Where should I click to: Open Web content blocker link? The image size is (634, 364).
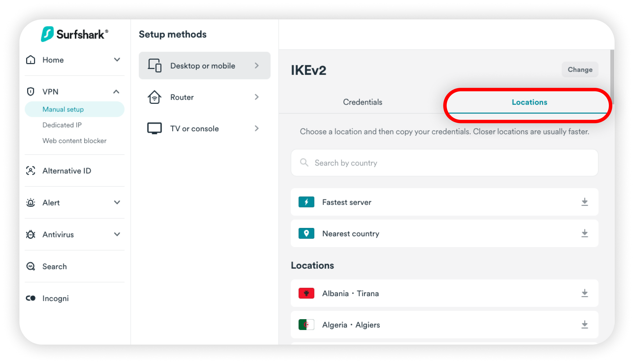[74, 141]
